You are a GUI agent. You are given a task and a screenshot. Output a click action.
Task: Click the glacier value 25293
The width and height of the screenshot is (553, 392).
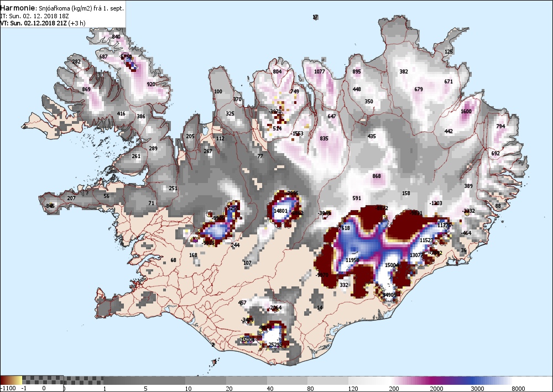tap(275, 345)
